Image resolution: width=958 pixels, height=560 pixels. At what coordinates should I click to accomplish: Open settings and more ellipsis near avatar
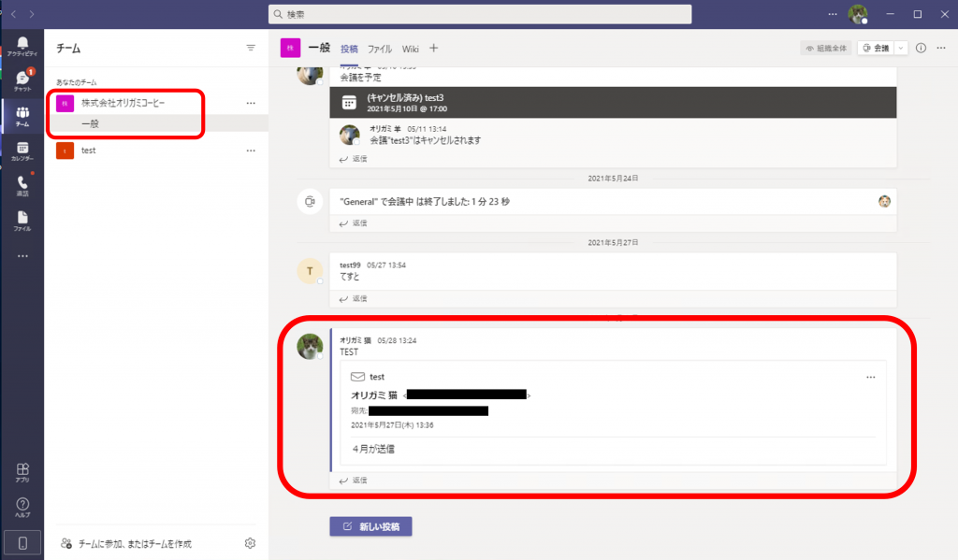pyautogui.click(x=833, y=14)
